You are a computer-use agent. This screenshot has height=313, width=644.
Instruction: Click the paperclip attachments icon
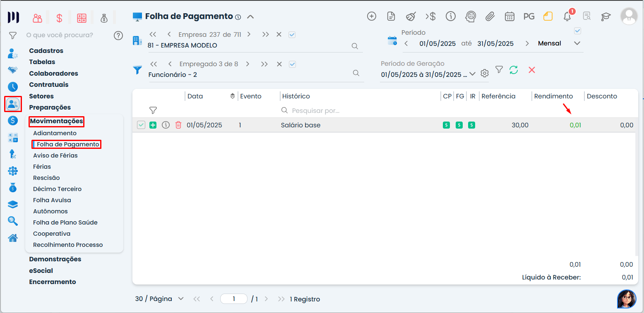click(x=490, y=17)
